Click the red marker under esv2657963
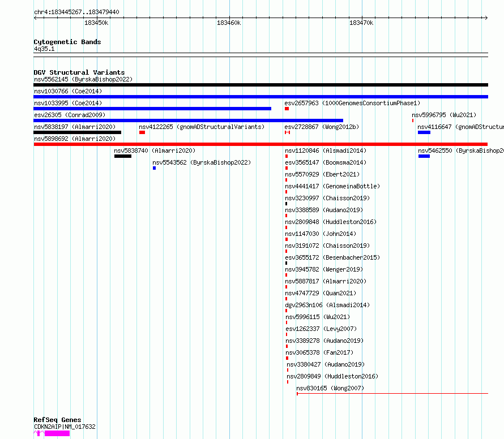 (287, 109)
